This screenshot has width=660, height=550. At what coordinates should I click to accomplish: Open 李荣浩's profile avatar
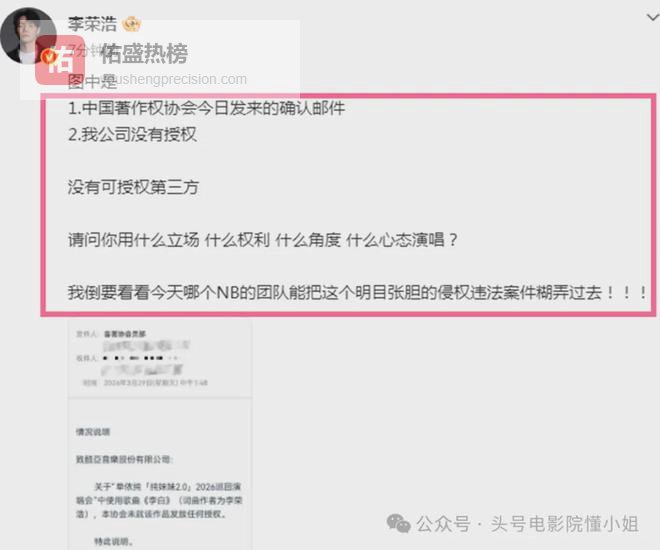click(x=28, y=35)
